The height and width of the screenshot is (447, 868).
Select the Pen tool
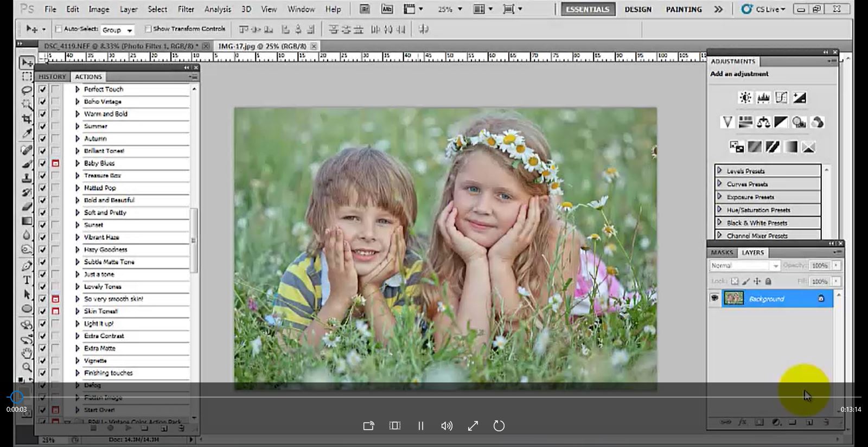click(x=27, y=266)
